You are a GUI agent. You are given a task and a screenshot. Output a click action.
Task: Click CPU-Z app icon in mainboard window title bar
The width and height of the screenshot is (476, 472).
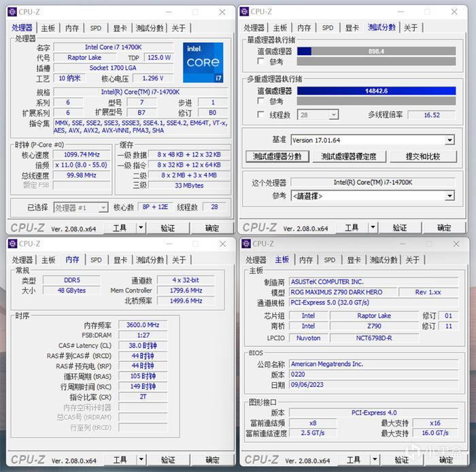[246, 243]
